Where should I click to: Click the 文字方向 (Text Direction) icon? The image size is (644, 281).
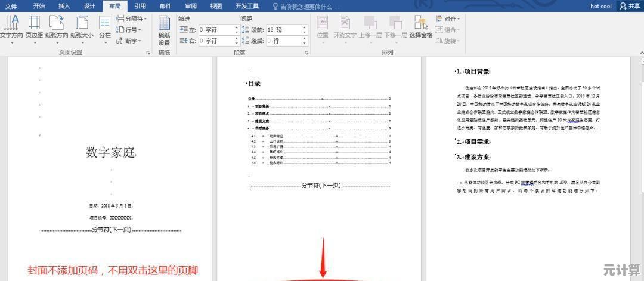[x=11, y=27]
